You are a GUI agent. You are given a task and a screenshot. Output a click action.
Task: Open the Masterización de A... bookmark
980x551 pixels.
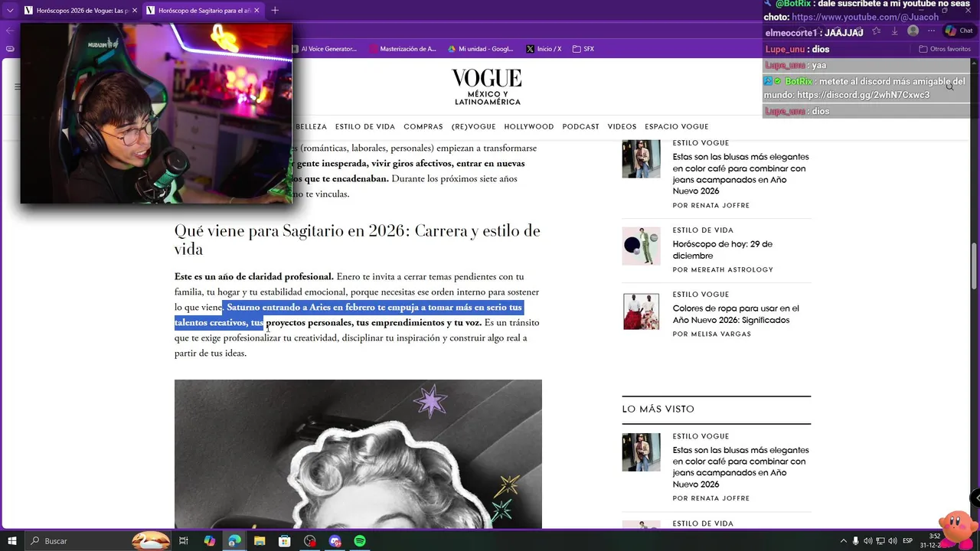pos(403,49)
